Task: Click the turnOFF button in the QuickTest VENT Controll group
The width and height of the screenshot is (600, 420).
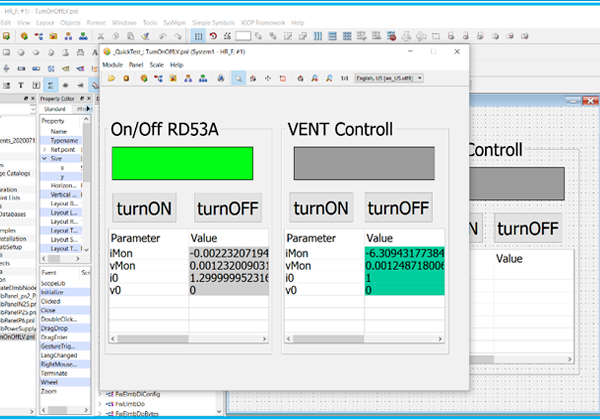Action: (x=398, y=208)
